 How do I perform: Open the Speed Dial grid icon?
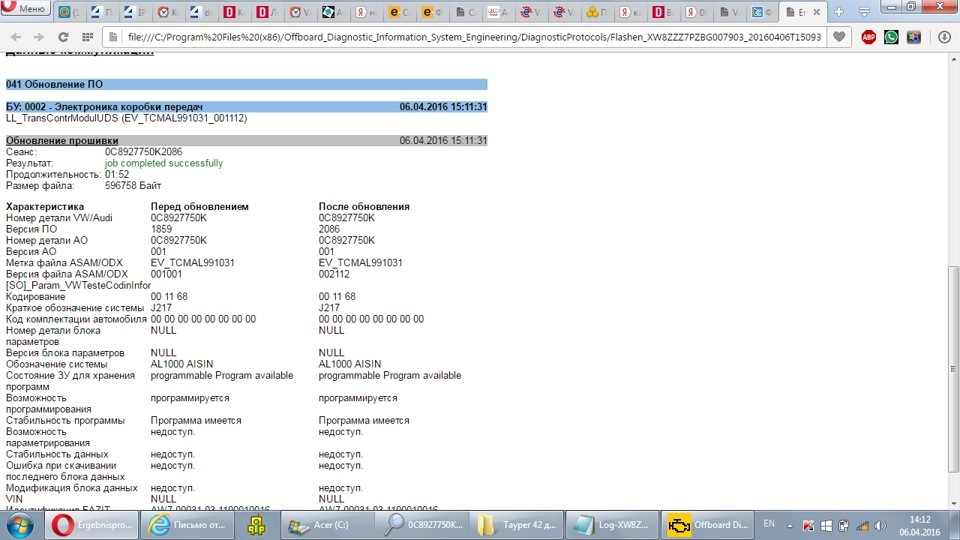coord(88,37)
